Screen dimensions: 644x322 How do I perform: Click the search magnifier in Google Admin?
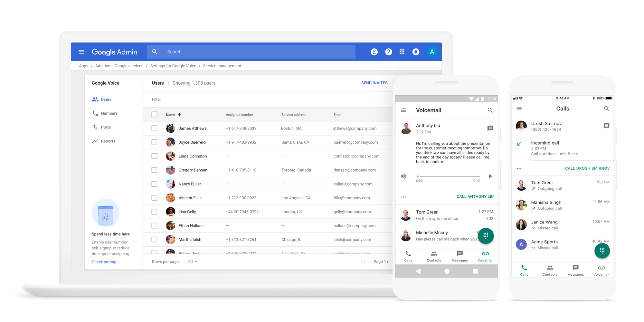pos(155,52)
